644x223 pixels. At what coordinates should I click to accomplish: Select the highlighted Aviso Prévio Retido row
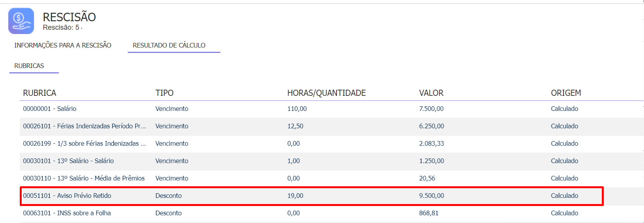coord(312,196)
